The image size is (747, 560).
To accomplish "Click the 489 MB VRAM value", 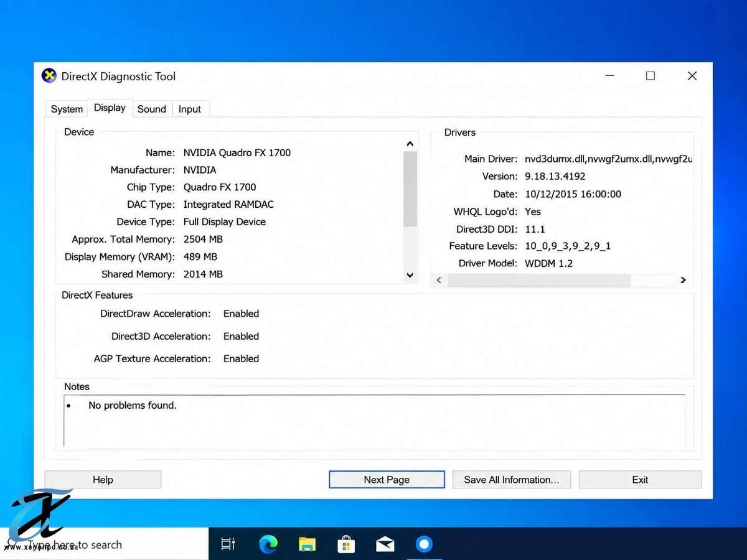I will [200, 257].
